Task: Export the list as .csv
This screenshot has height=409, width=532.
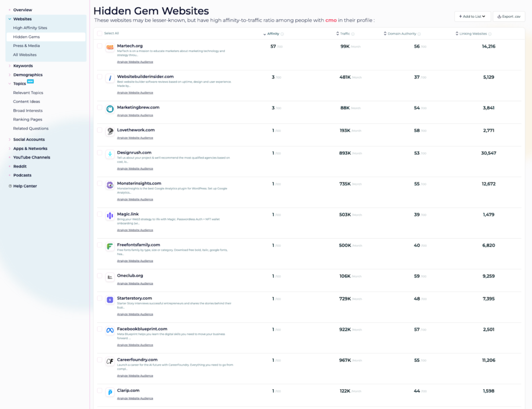Action: coord(509,17)
